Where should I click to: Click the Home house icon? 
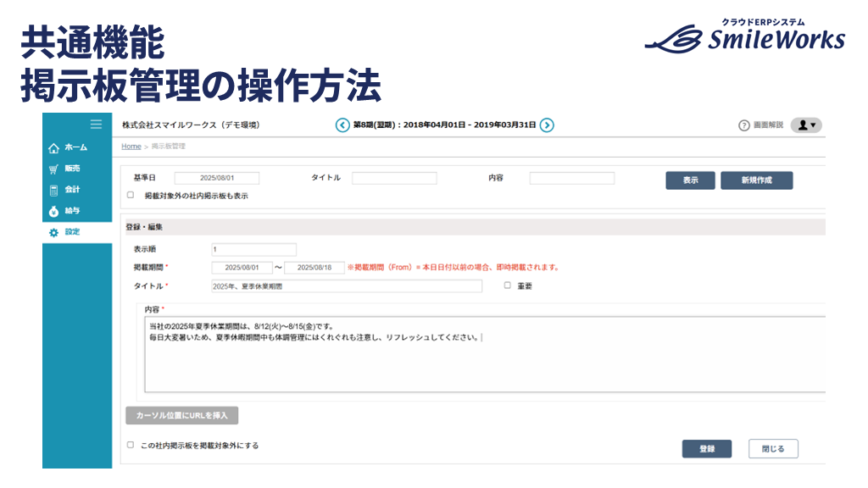(53, 147)
